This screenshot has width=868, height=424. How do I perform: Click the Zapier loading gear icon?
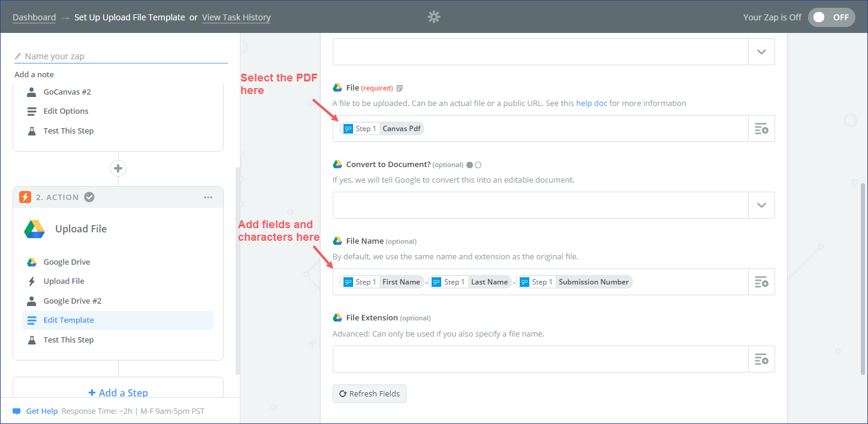coord(434,17)
